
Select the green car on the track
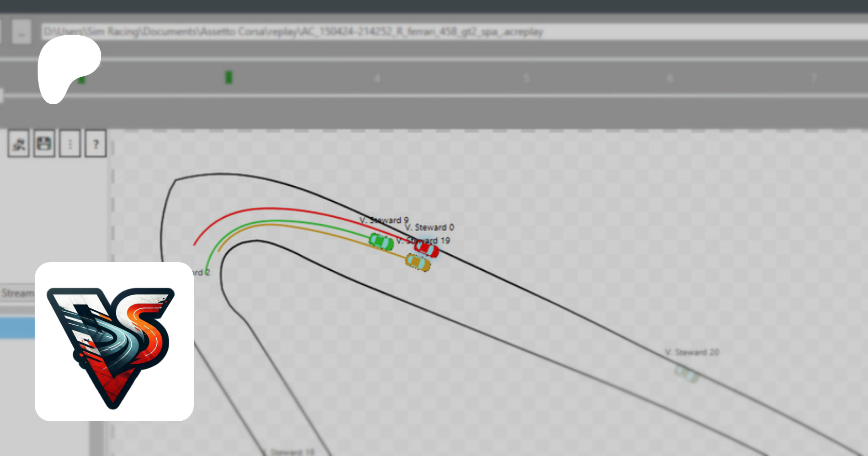(x=381, y=241)
